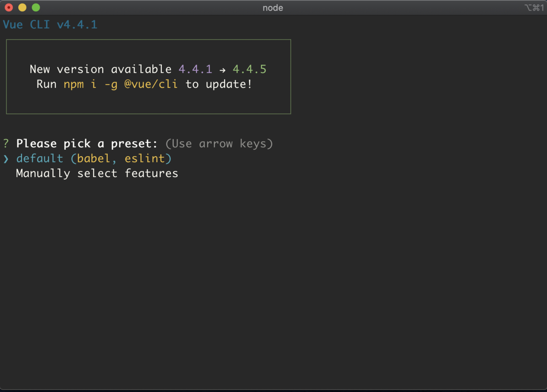Click the (Use arrow keys) hint
Screen dimensions: 547x392
coord(219,144)
